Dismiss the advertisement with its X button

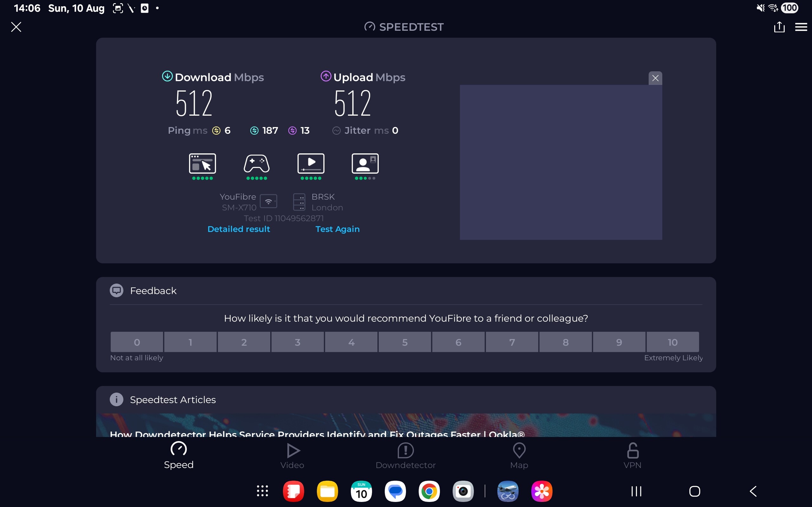(655, 78)
